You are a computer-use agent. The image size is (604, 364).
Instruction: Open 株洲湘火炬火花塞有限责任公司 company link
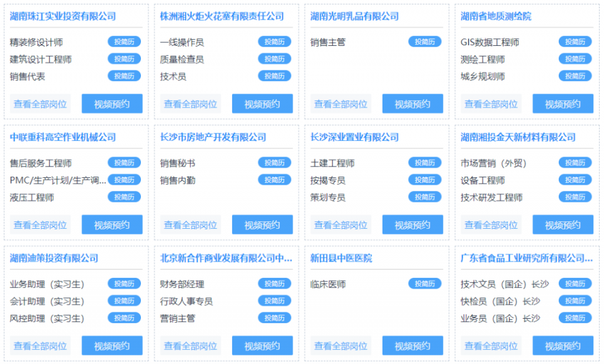(222, 16)
